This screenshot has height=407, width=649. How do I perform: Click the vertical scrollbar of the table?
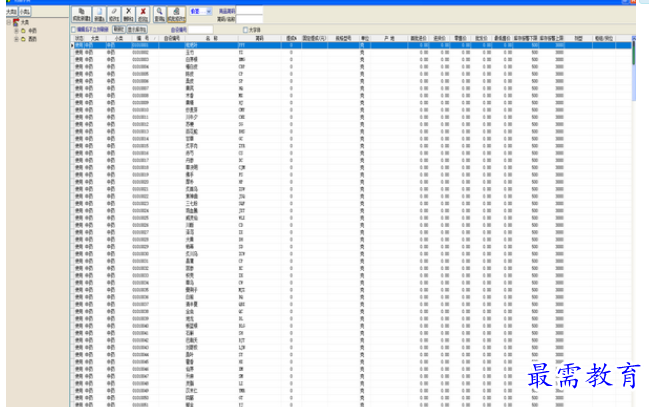coord(633,219)
